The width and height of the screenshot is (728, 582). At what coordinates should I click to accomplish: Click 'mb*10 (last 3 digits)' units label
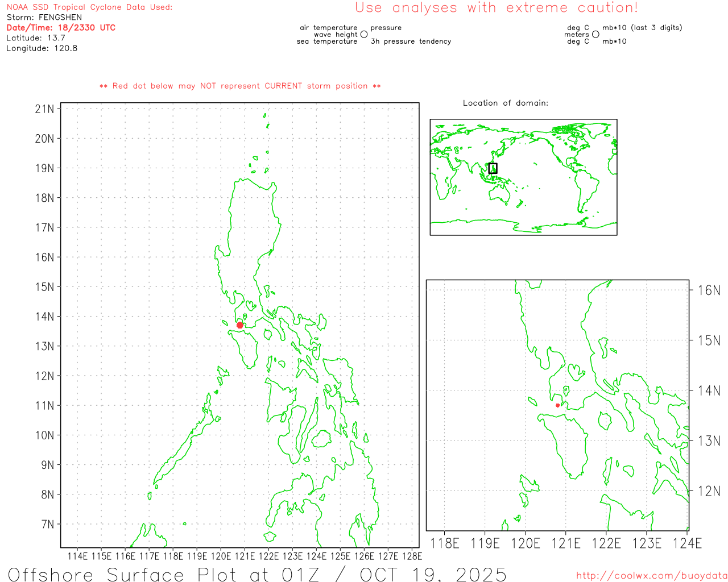coord(642,27)
